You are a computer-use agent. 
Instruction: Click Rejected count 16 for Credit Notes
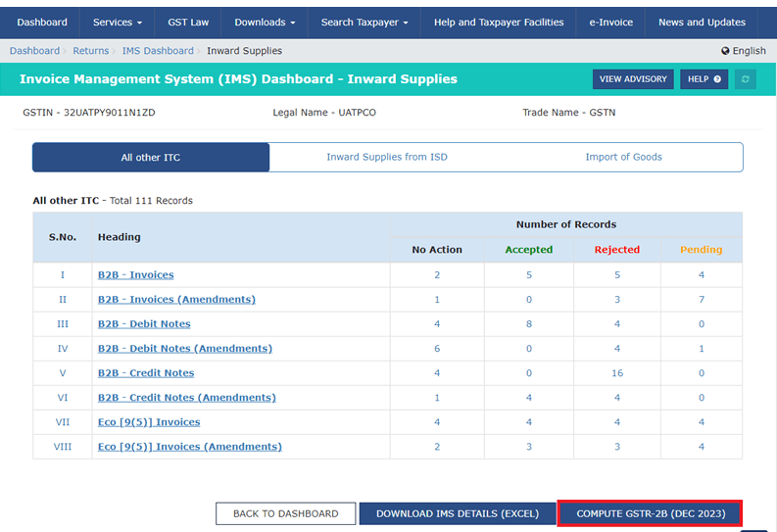tap(617, 373)
